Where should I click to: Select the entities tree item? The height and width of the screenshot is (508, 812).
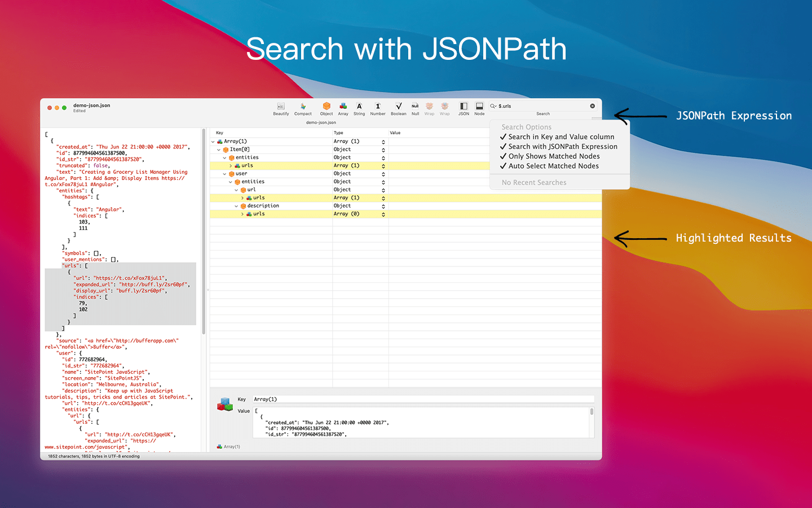(246, 157)
